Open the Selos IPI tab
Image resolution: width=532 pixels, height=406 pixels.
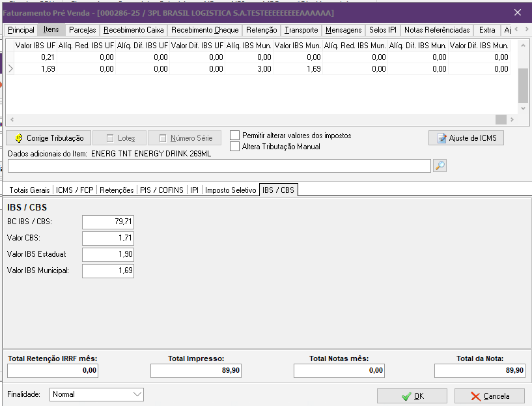pos(383,30)
